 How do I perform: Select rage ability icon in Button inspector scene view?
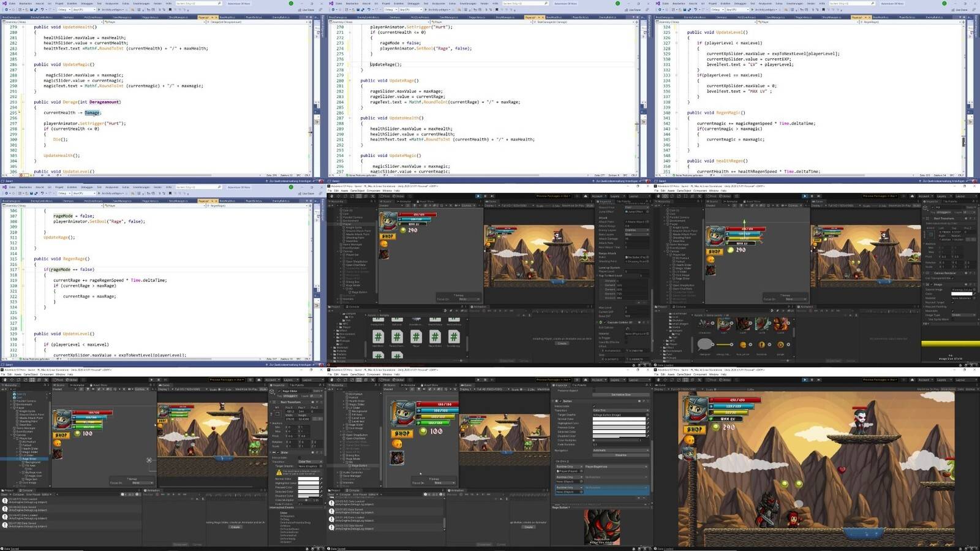(x=397, y=458)
